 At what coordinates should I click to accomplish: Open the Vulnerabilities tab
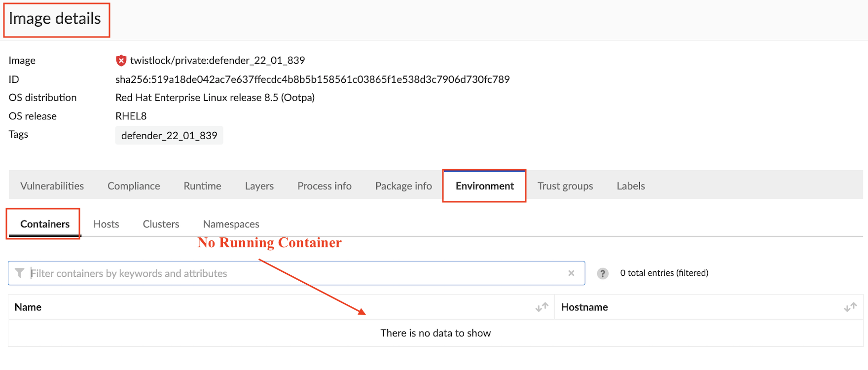52,186
